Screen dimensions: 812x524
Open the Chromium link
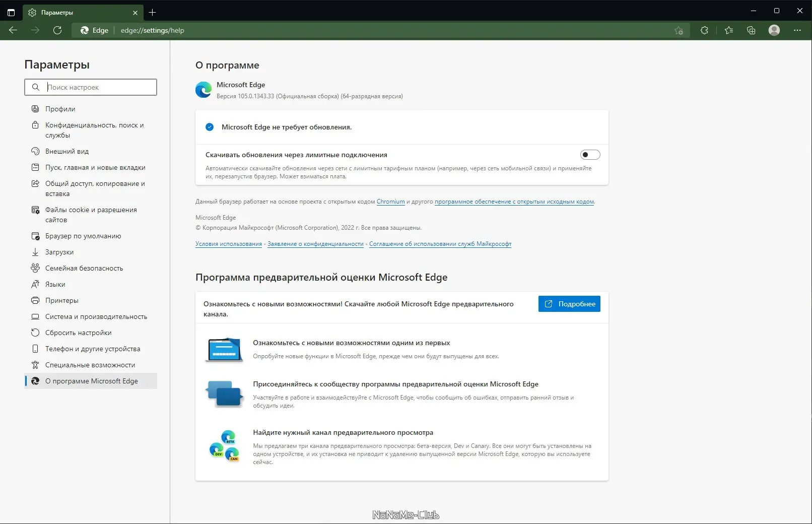click(391, 202)
